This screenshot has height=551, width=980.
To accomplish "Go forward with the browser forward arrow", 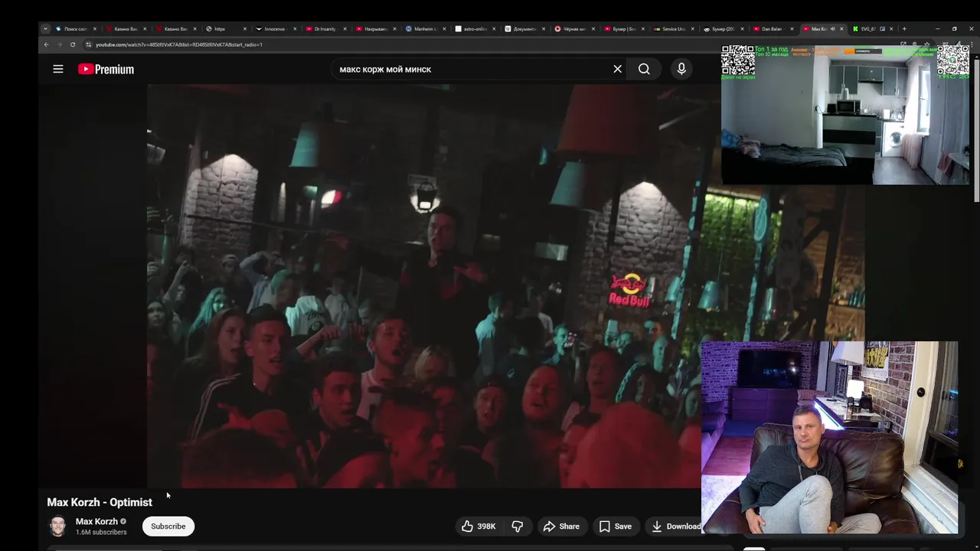I will [x=59, y=44].
